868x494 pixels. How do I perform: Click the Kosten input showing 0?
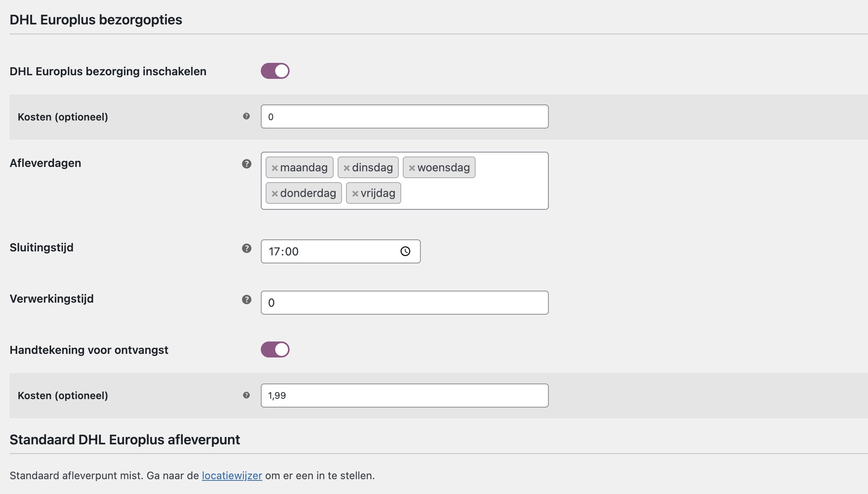(404, 116)
